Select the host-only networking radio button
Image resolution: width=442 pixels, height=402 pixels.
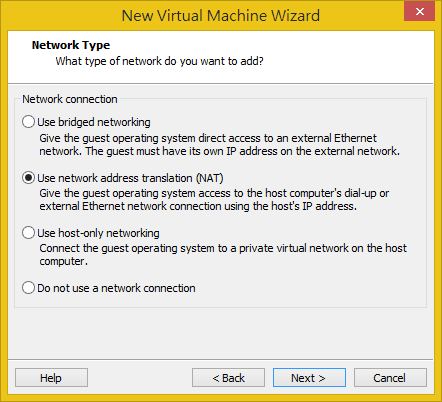click(28, 233)
